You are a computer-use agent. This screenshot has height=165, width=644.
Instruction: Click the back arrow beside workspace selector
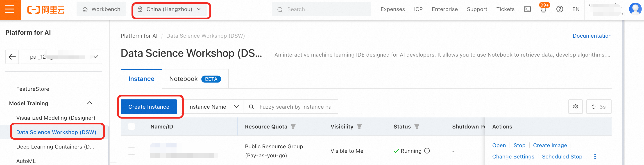pyautogui.click(x=12, y=57)
